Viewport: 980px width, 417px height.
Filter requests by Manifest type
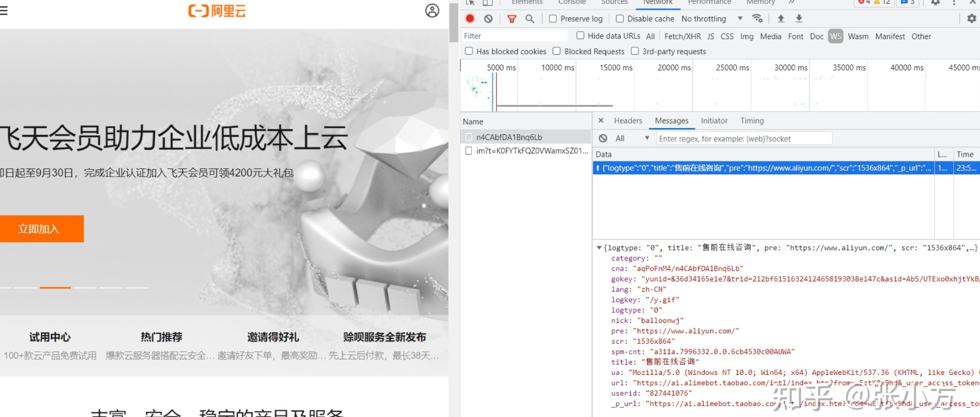point(890,36)
